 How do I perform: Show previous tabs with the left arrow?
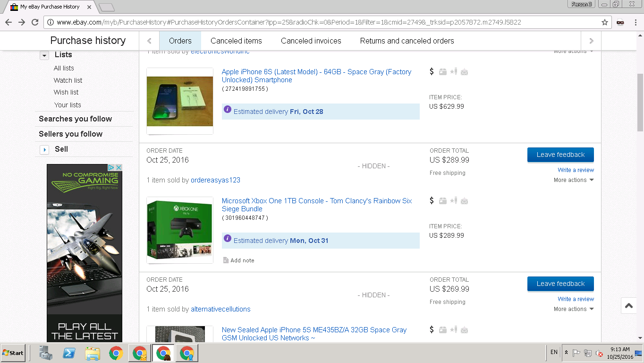[149, 41]
